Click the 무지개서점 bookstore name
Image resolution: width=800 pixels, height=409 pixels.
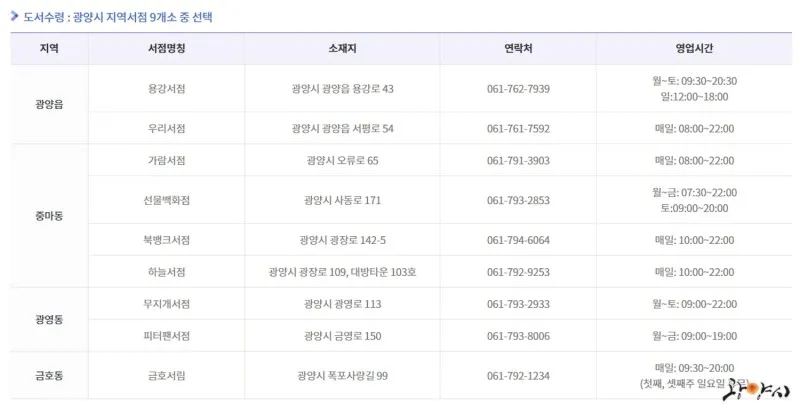click(166, 304)
